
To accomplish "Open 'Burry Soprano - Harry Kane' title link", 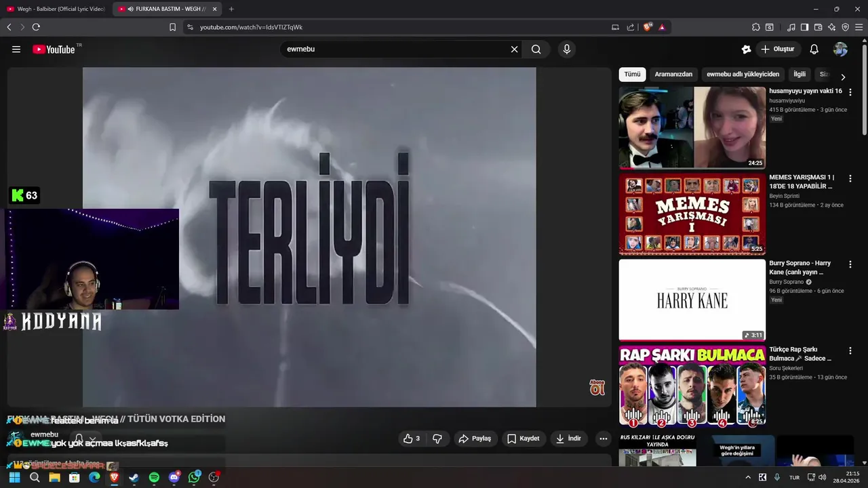I will [800, 268].
